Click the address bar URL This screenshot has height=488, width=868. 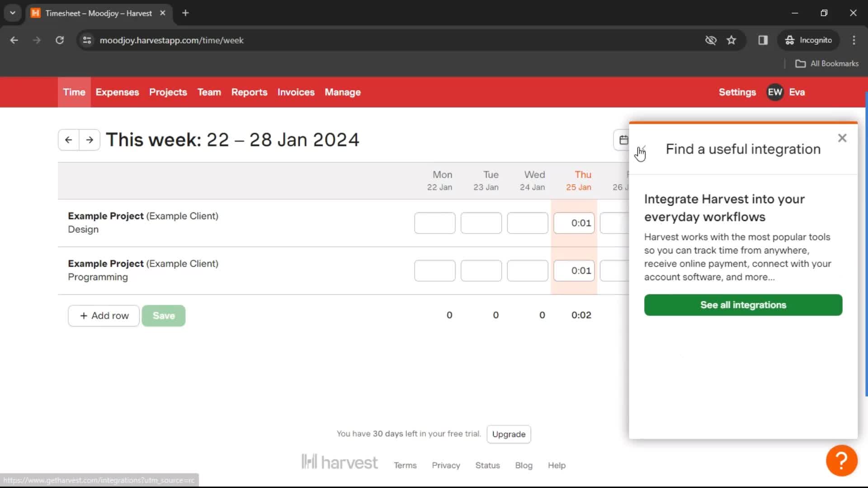pos(171,40)
